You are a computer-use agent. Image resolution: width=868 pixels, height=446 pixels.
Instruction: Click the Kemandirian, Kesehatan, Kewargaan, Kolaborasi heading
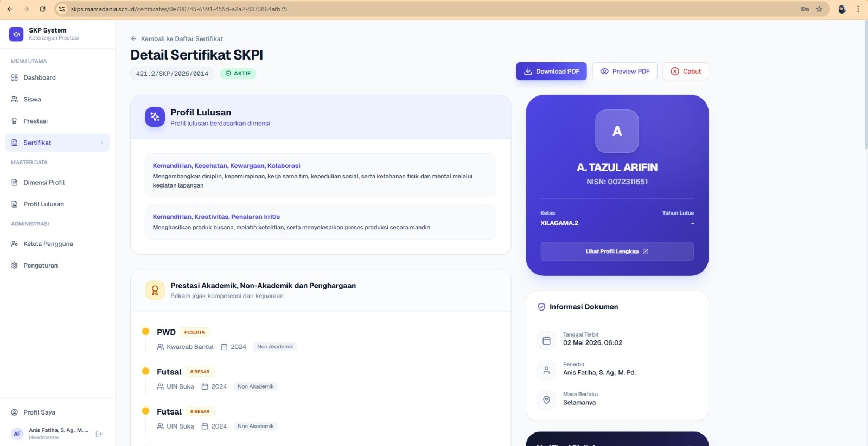pyautogui.click(x=226, y=166)
